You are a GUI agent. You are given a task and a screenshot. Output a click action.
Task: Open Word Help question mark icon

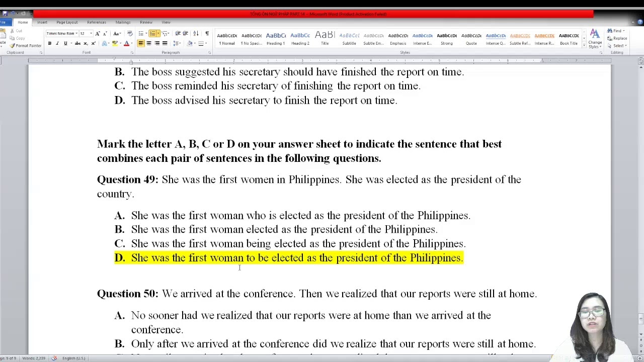click(x=640, y=22)
